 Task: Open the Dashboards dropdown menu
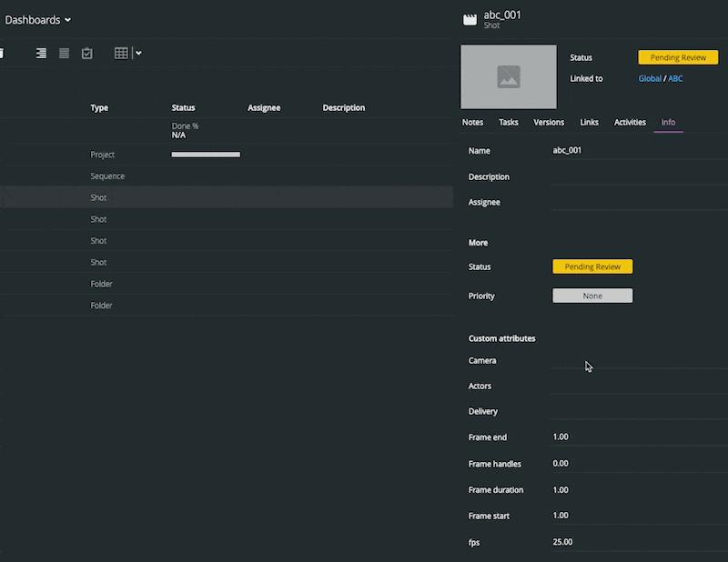pos(37,20)
